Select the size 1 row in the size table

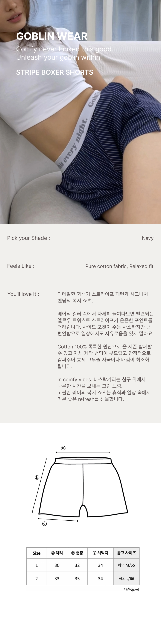tap(37, 565)
